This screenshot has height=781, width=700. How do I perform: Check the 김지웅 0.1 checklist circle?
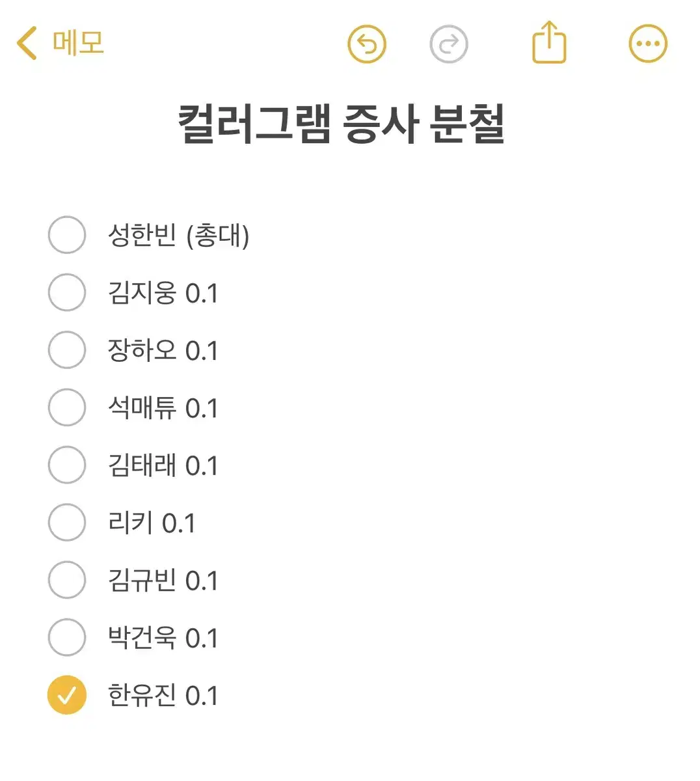pyautogui.click(x=67, y=292)
